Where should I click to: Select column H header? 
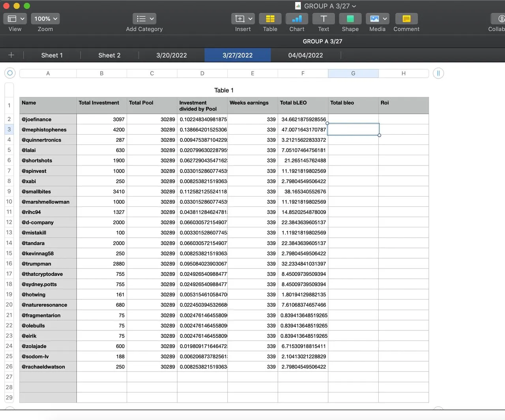[x=404, y=73]
